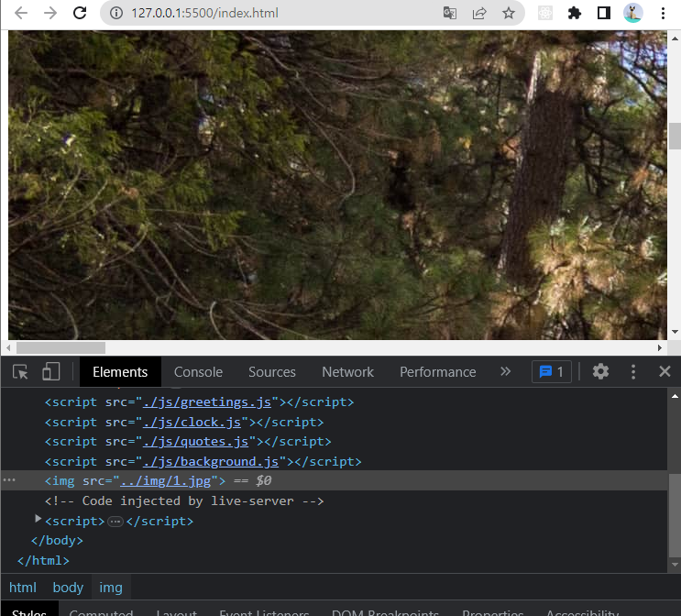Open the React DevTools extension icon

tap(545, 13)
